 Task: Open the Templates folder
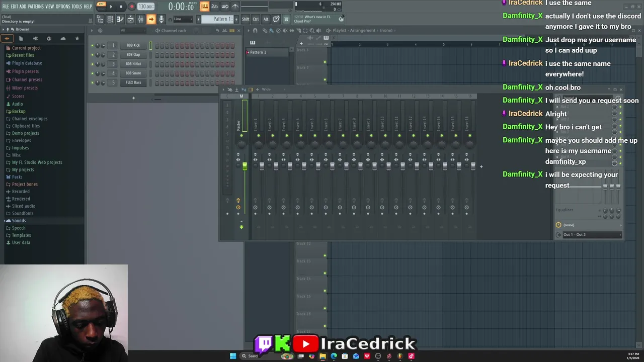point(21,235)
